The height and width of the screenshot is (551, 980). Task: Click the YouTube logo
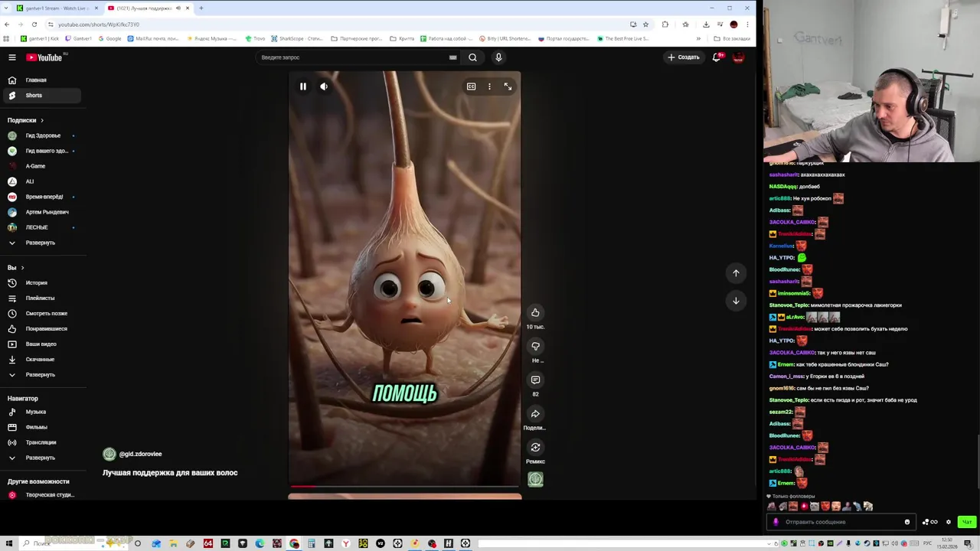(44, 57)
